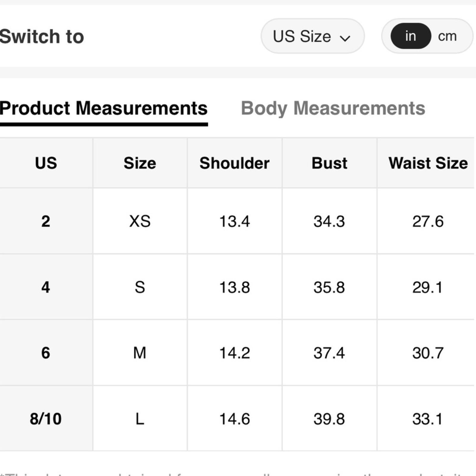Click the Size column header
This screenshot has width=476, height=476.
tap(140, 163)
